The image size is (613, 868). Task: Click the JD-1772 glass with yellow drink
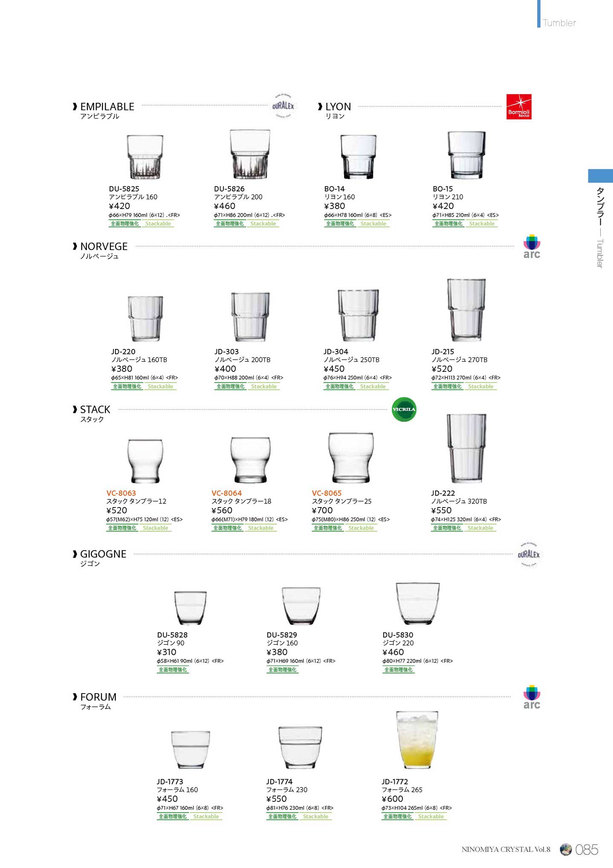[416, 740]
